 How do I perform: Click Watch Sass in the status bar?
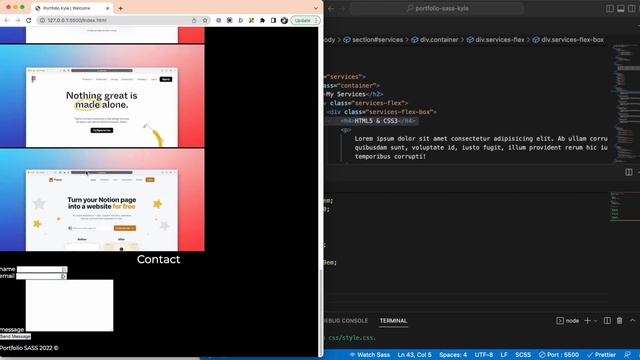pos(370,355)
